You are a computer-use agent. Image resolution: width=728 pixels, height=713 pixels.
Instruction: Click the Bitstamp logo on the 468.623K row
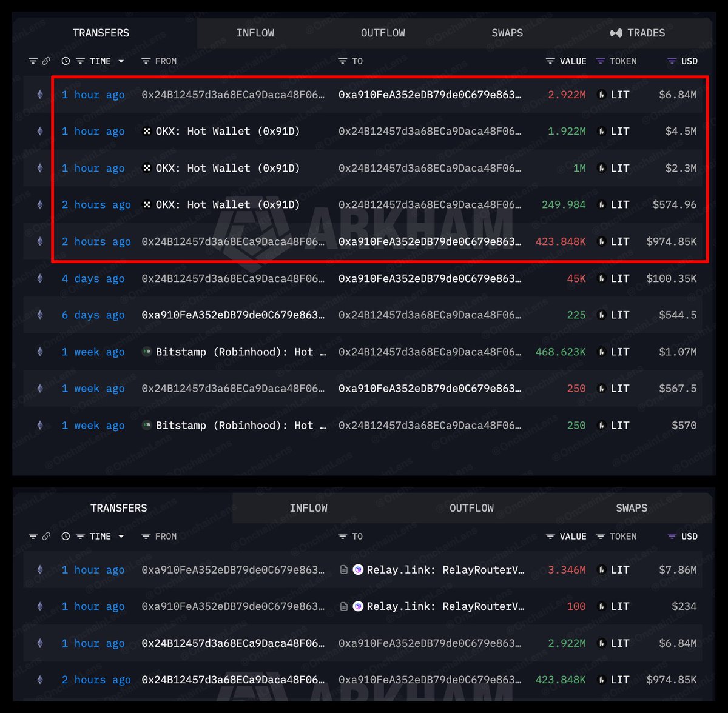(x=147, y=352)
